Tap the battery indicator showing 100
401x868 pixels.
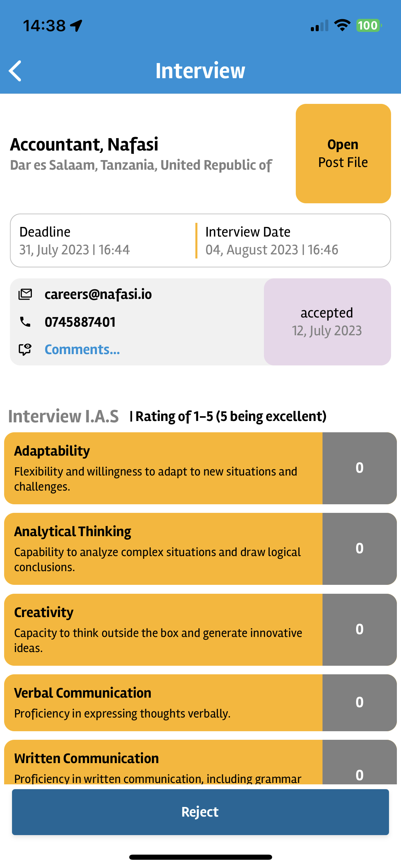coord(367,25)
